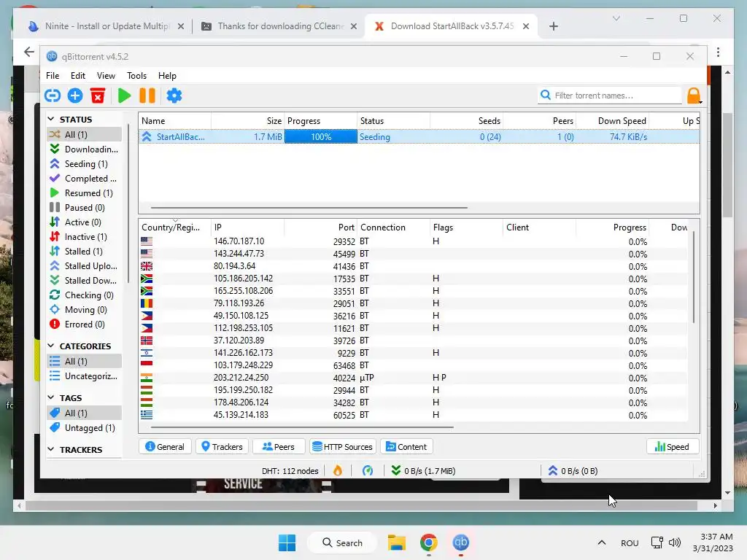Viewport: 747px width, 560px height.
Task: Select the Errored (0) status filter
Action: 85,324
